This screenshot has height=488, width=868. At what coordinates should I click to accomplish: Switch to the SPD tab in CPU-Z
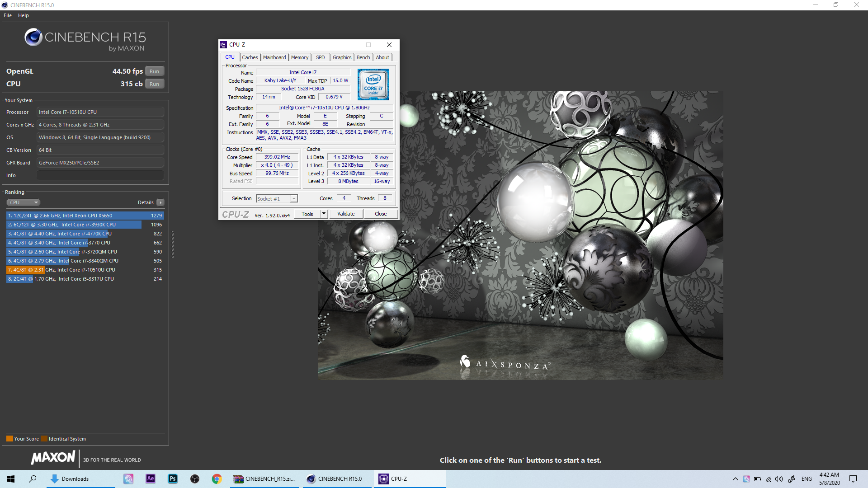pyautogui.click(x=321, y=57)
